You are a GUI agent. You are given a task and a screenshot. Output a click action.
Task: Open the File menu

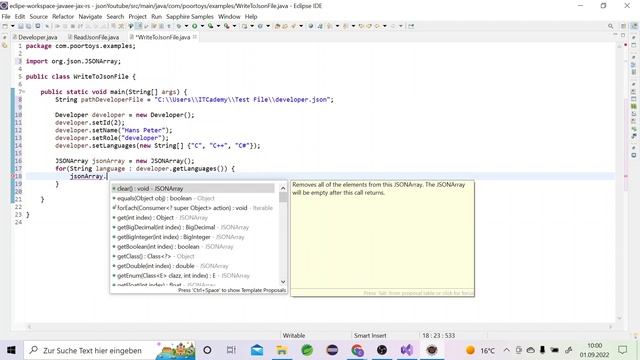(6, 17)
